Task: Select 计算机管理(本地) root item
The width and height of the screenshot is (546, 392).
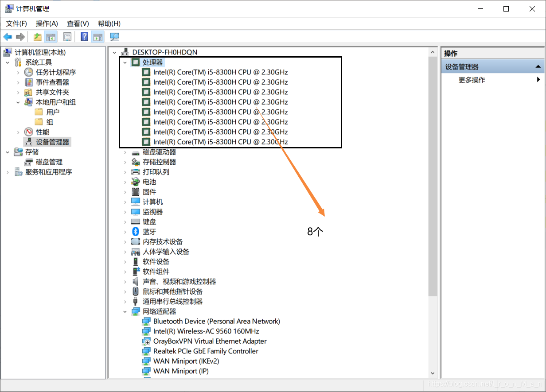Action: (40, 52)
